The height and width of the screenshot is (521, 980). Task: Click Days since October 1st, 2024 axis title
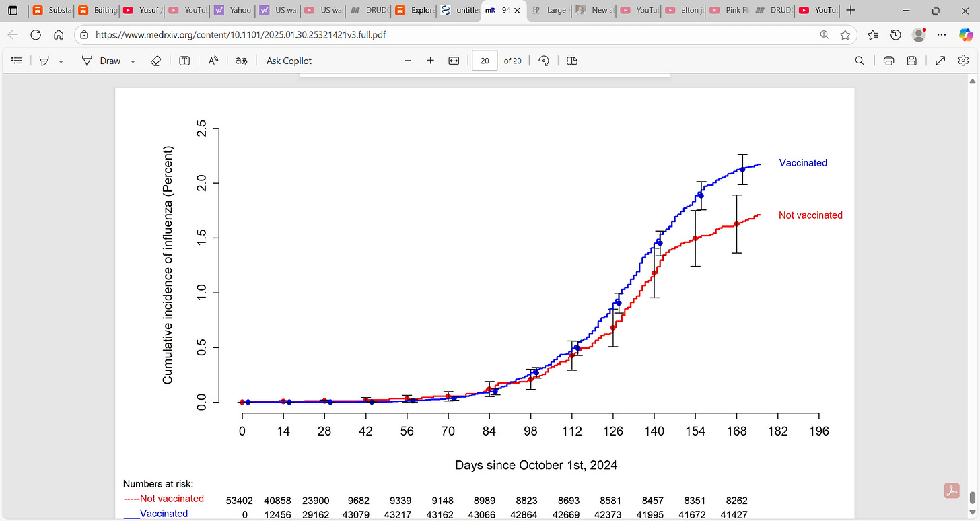536,465
